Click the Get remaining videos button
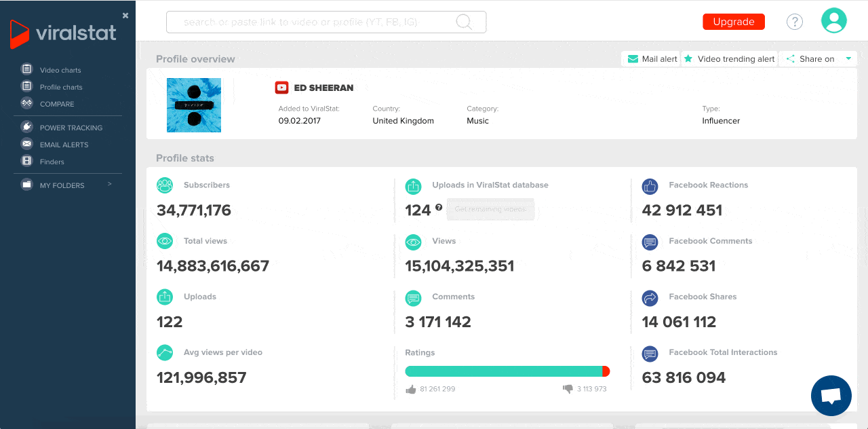868x429 pixels. coord(490,209)
